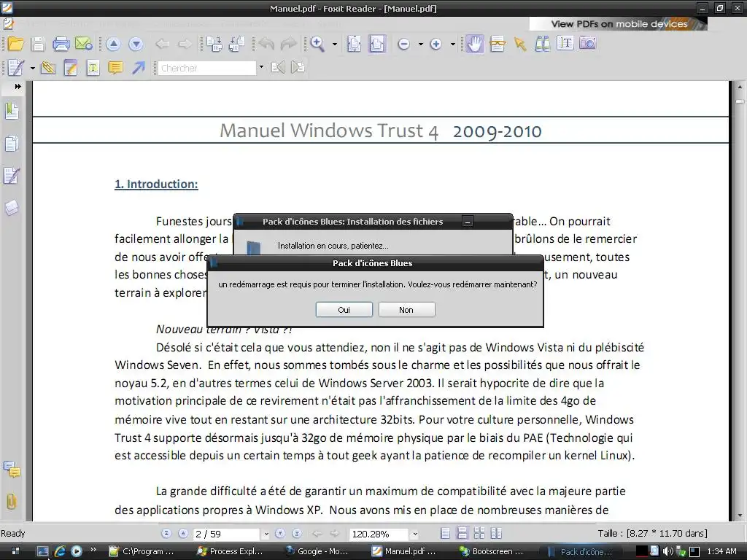This screenshot has height=560, width=747.
Task: Select the notepad pencil annotation tool
Action: pos(71,68)
